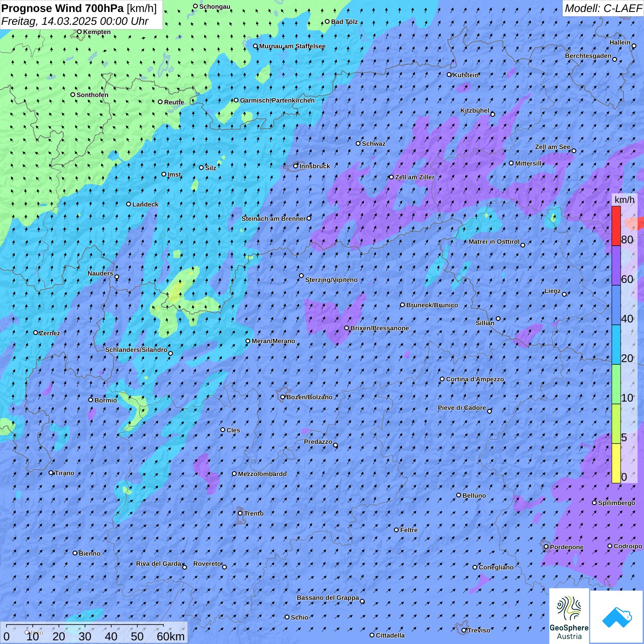This screenshot has height=644, width=644.
Task: Click the 'Zell am Ziller' label
Action: tap(415, 177)
